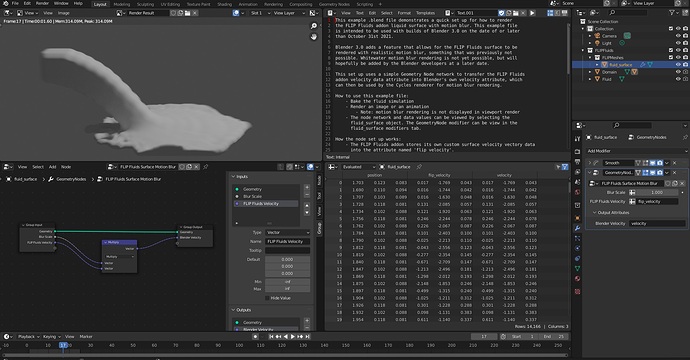
Task: Open the Render properties tab
Action: point(577,151)
